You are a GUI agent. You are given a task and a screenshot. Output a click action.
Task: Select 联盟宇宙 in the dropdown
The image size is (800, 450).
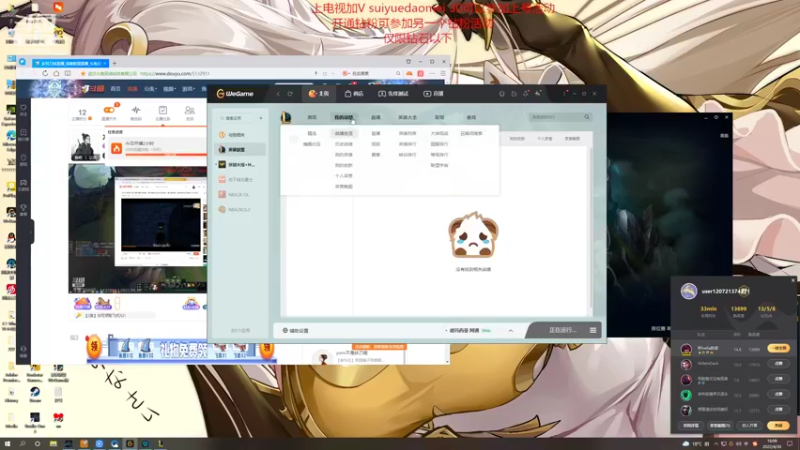point(439,165)
